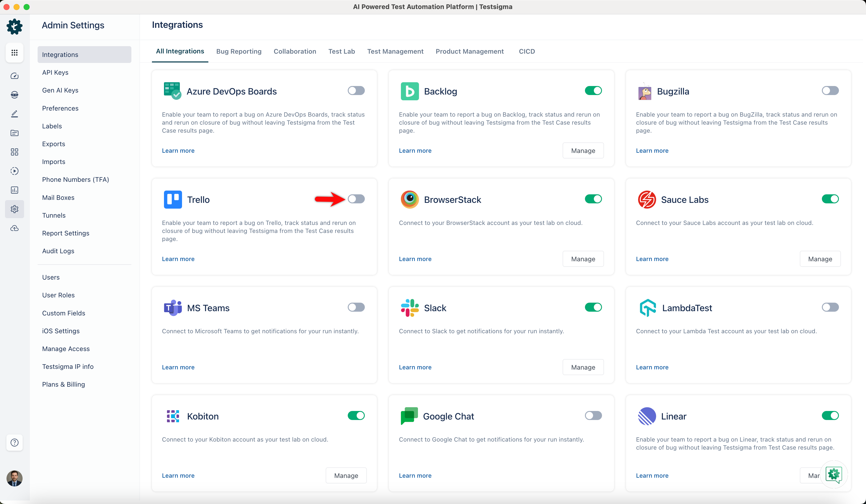Enable the MS Teams toggle
Screen dimensions: 866x504
[x=356, y=307]
